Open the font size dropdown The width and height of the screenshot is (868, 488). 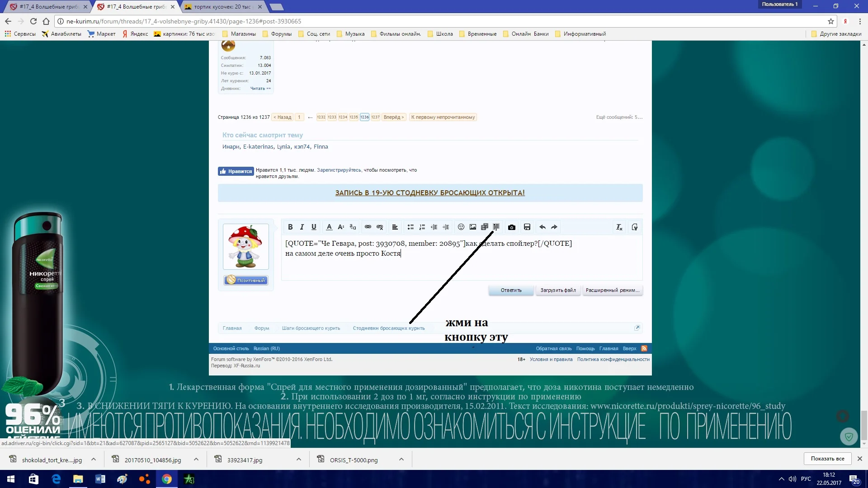click(x=341, y=227)
